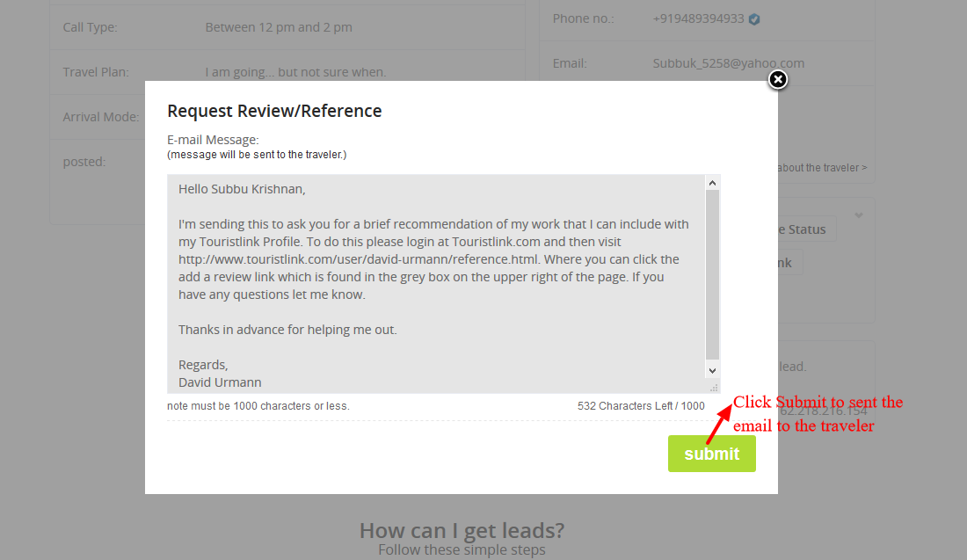The image size is (967, 560).
Task: Click 'Hello Subbu Krishnan,' greeting line
Action: 242,189
